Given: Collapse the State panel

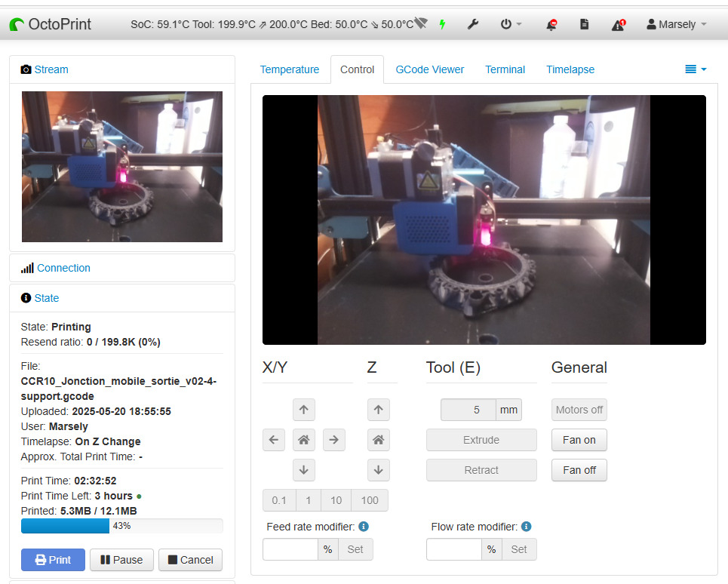Looking at the screenshot, I should (47, 298).
